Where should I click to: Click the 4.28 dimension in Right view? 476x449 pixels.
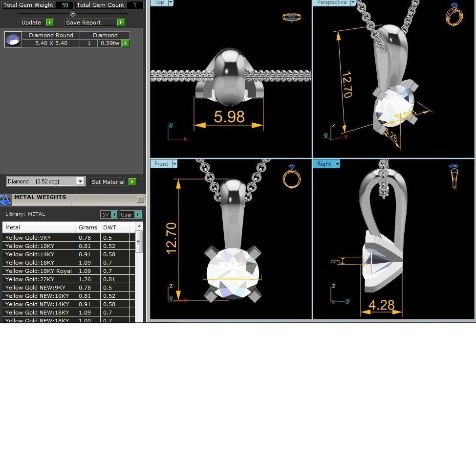point(382,305)
